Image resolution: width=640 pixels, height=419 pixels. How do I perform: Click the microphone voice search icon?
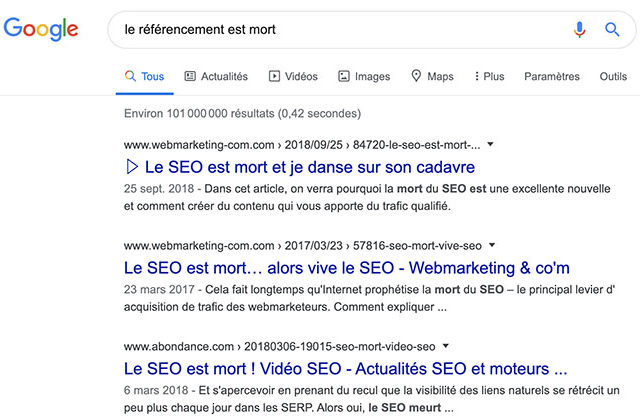tap(579, 29)
